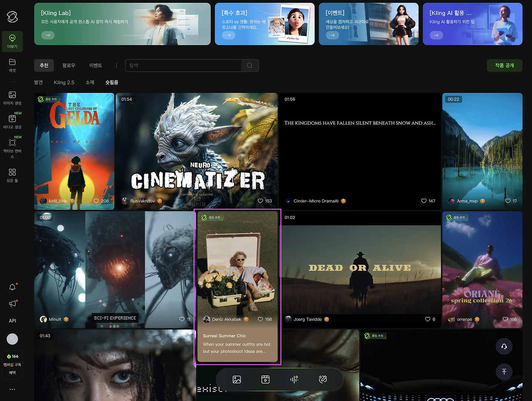Viewport: 532px width, 401px height.
Task: Open the headset customer support button
Action: coord(504,347)
